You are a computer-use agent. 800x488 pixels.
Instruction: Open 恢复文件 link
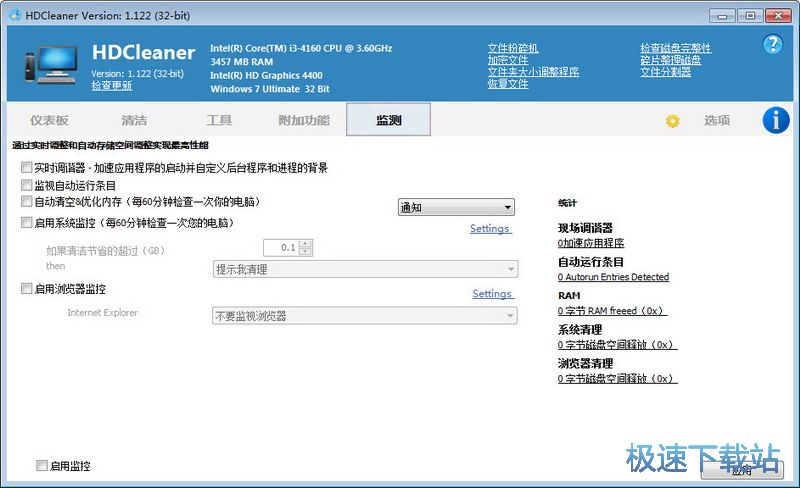508,83
